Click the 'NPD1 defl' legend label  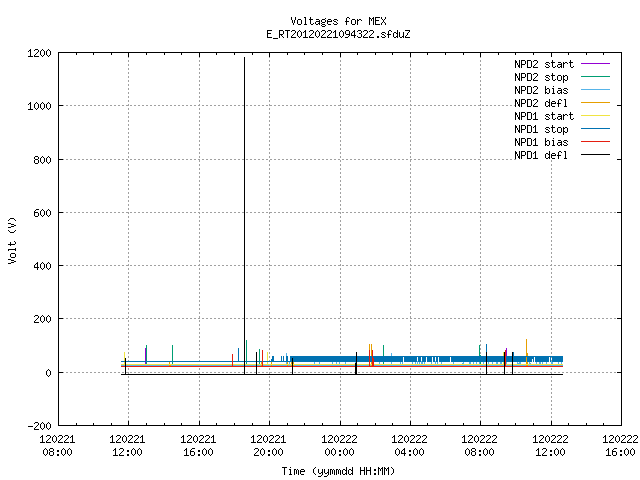tap(541, 155)
